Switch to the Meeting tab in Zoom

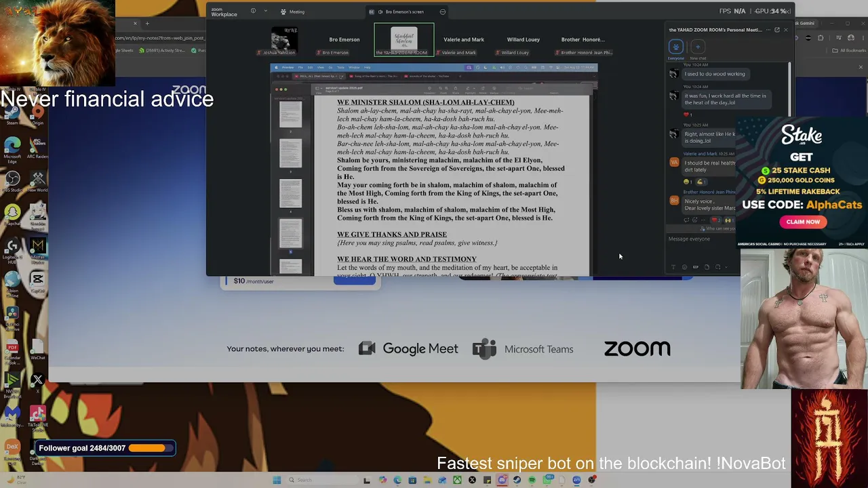point(294,12)
